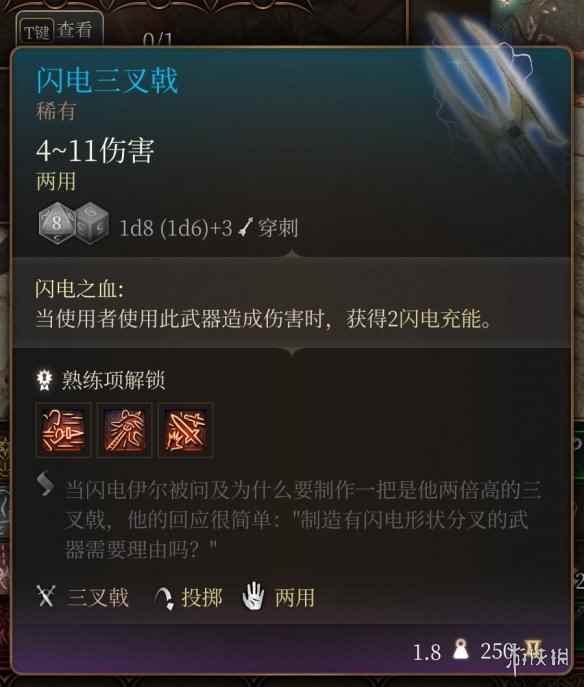Click the lore description quote icon
584x687 pixels.
pos(46,484)
